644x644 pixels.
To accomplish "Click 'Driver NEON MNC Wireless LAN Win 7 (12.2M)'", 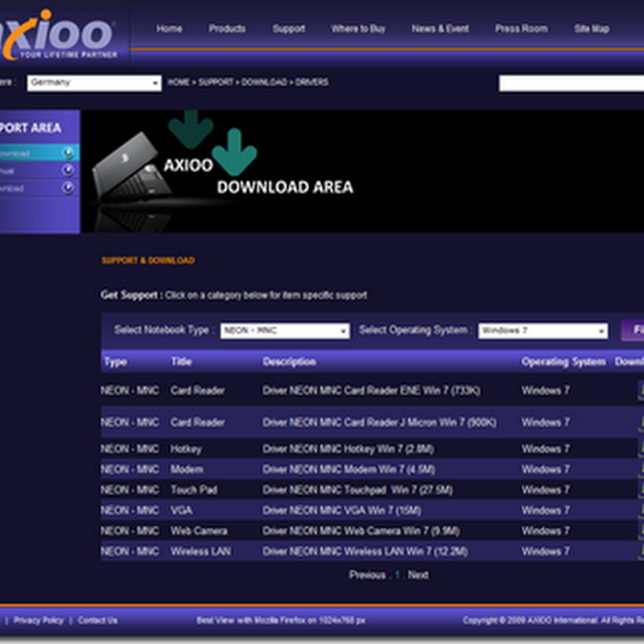I will pyautogui.click(x=365, y=551).
